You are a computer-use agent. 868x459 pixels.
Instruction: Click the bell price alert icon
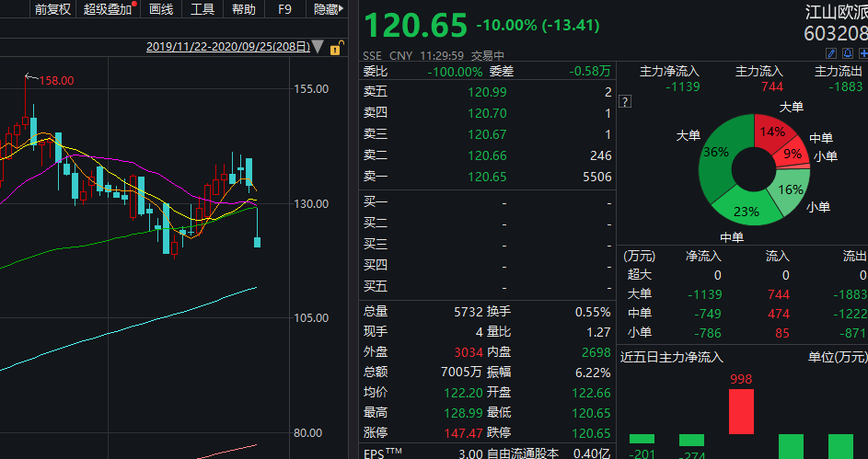[848, 53]
